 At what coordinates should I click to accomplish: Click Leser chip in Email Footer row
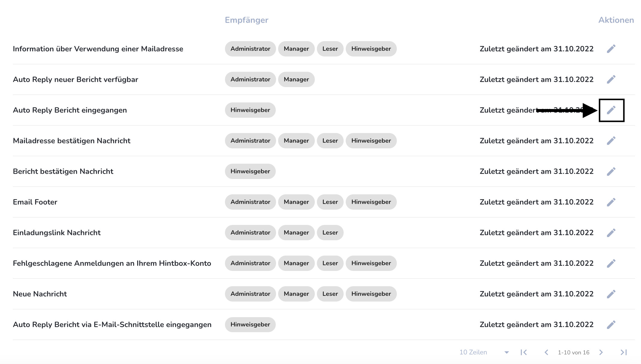[330, 202]
